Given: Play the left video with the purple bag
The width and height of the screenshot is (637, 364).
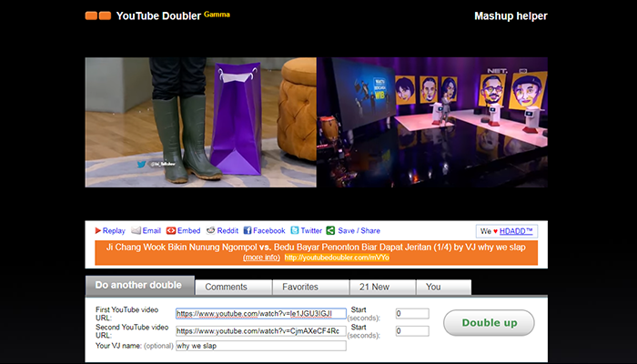Looking at the screenshot, I should pyautogui.click(x=200, y=122).
